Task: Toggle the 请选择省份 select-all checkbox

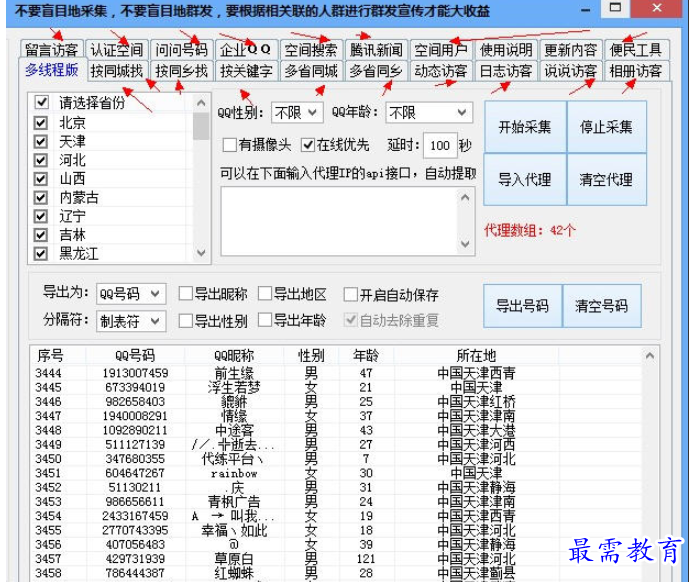Action: click(41, 102)
